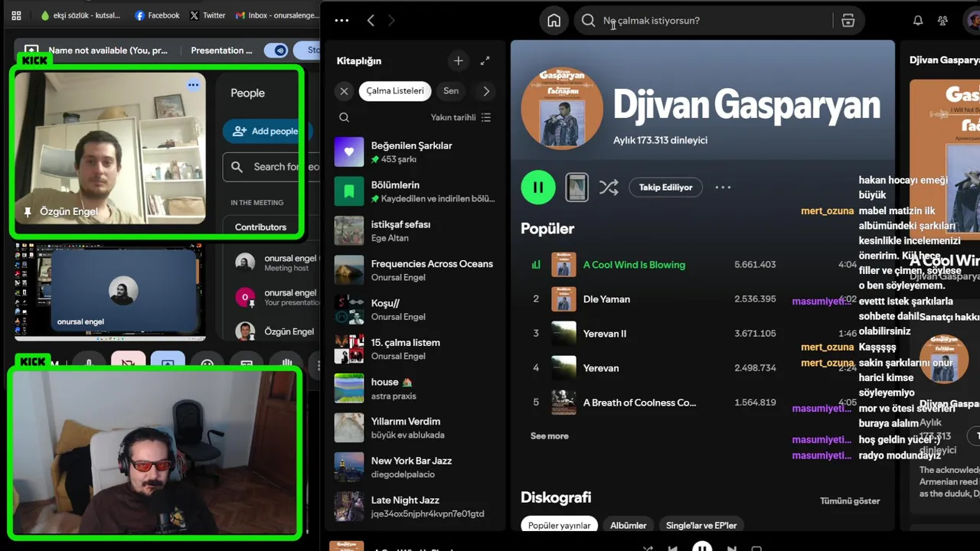Open the istikşaf sefası playlist

pyautogui.click(x=414, y=230)
